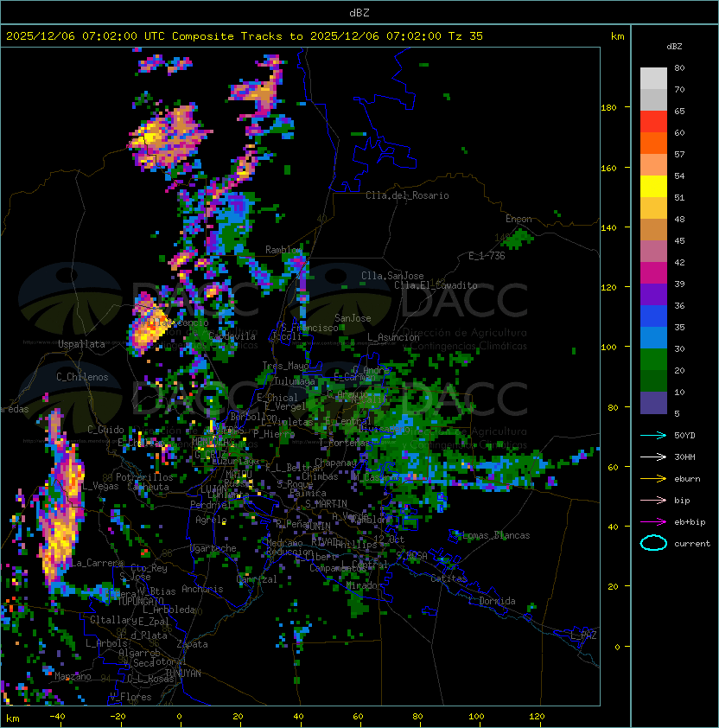Click the 'C_Chilenos' place label
Viewport: 719px width, 728px height.
tap(82, 377)
